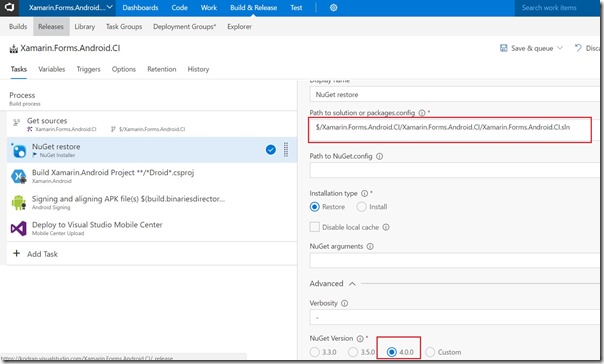The width and height of the screenshot is (604, 364).
Task: Click the Xamarin.Android build task icon
Action: coord(18,176)
